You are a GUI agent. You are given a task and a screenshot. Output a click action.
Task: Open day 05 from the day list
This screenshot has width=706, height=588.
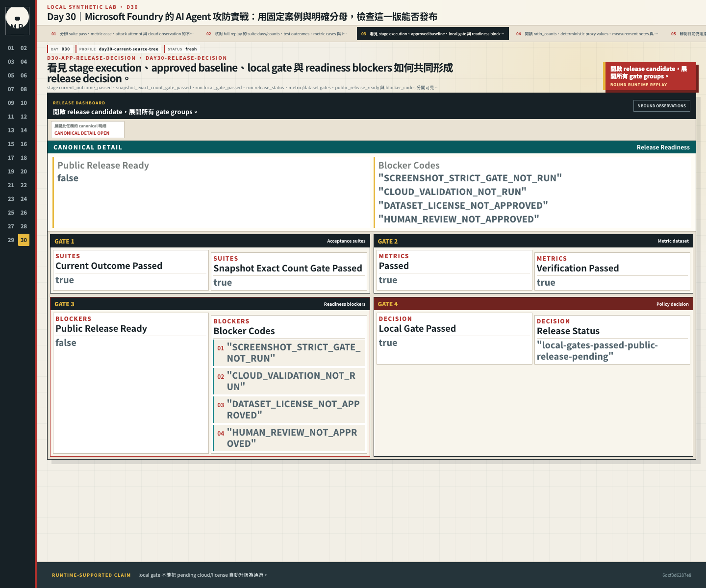pos(11,75)
